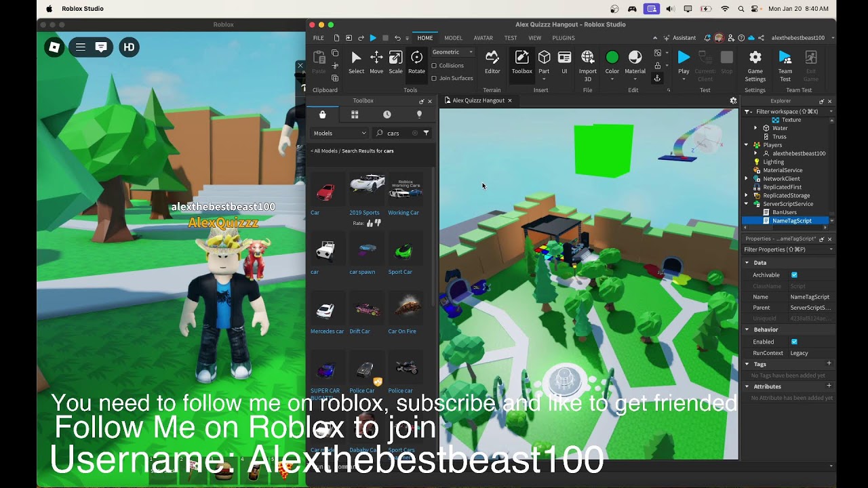
Task: Activate the Scale tool
Action: [395, 62]
